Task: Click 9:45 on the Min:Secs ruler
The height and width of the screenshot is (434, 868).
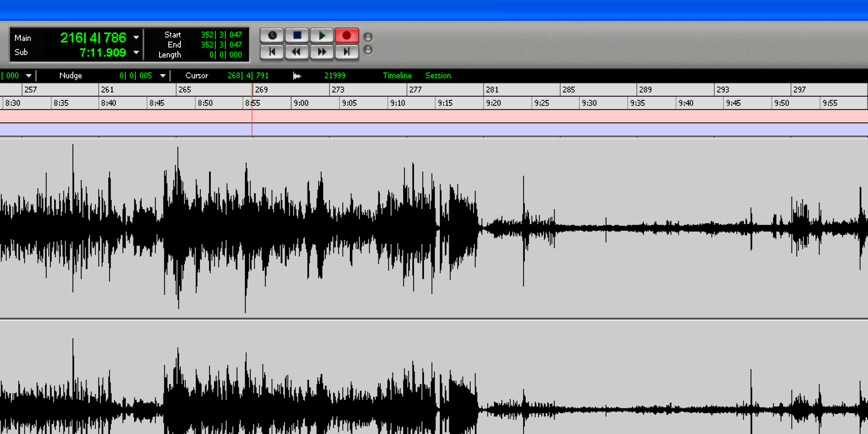Action: [733, 103]
